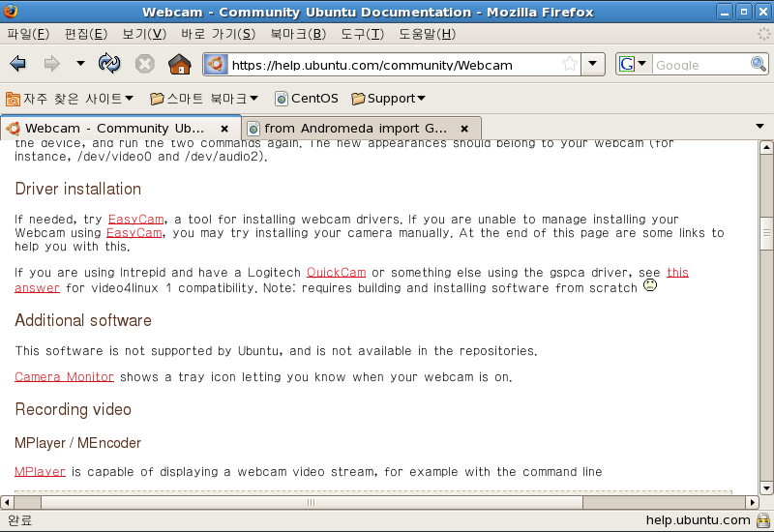Image resolution: width=774 pixels, height=532 pixels.
Task: Click the horizontal scrollbar left arrow
Action: (x=7, y=502)
